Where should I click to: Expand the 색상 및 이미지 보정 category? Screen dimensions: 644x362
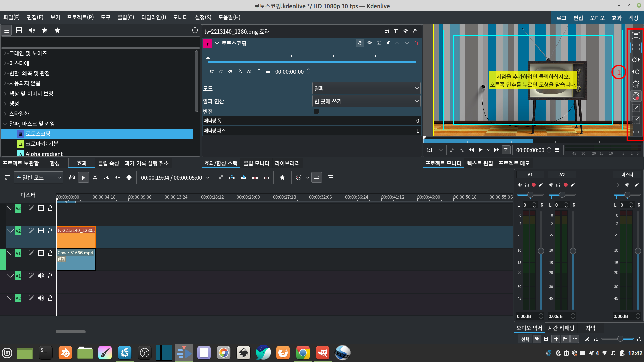point(5,94)
